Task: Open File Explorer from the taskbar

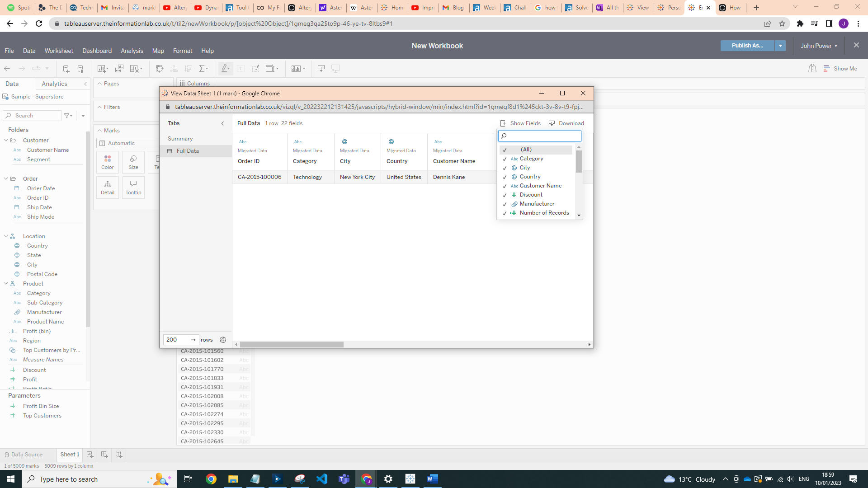Action: (233, 479)
